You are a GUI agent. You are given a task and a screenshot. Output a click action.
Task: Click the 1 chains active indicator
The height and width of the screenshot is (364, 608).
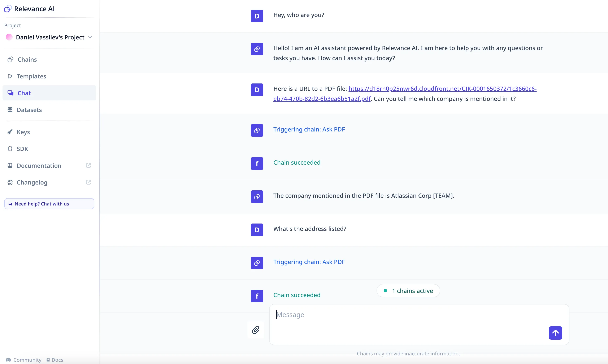[408, 290]
